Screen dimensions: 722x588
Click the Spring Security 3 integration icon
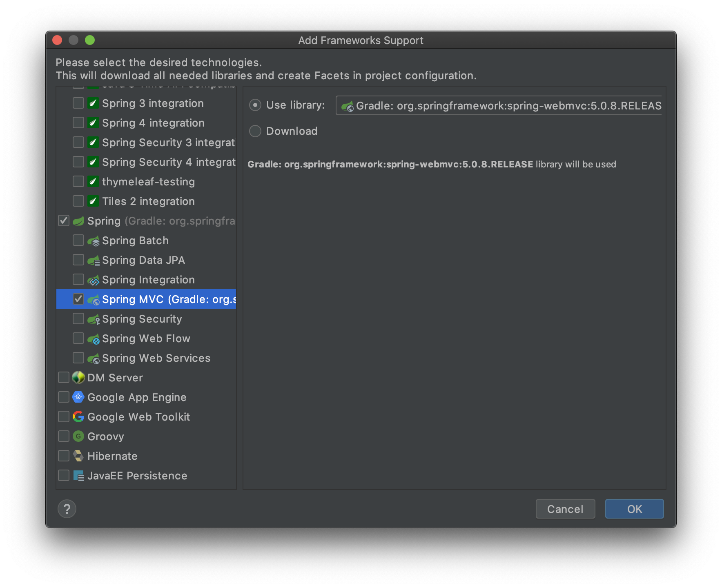pos(93,142)
